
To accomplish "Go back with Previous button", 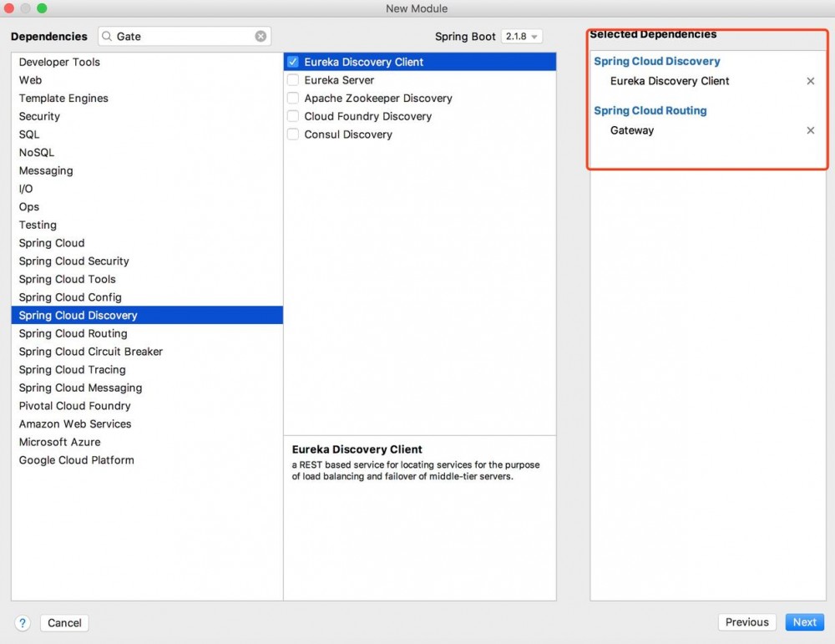I will point(746,622).
